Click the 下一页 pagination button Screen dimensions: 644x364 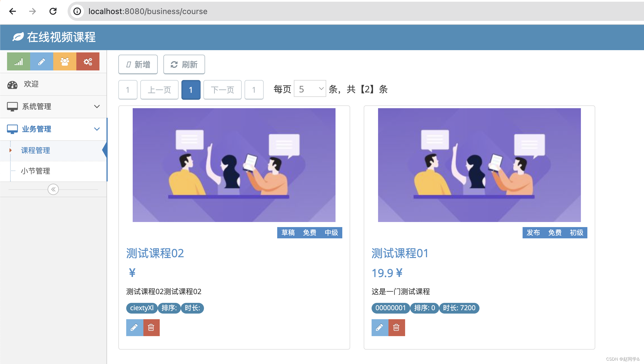tap(222, 90)
